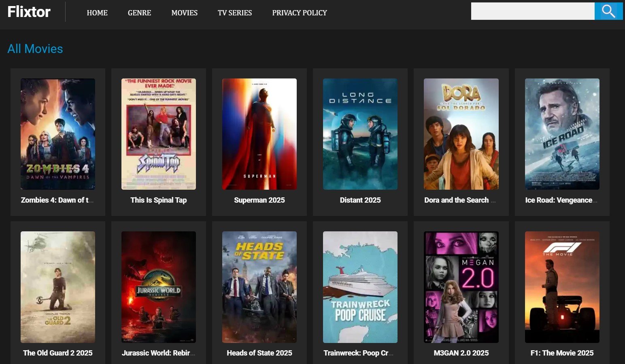Viewport: 625px width, 364px height.
Task: Click the 'Heads of State 2025' title
Action: coord(259,353)
